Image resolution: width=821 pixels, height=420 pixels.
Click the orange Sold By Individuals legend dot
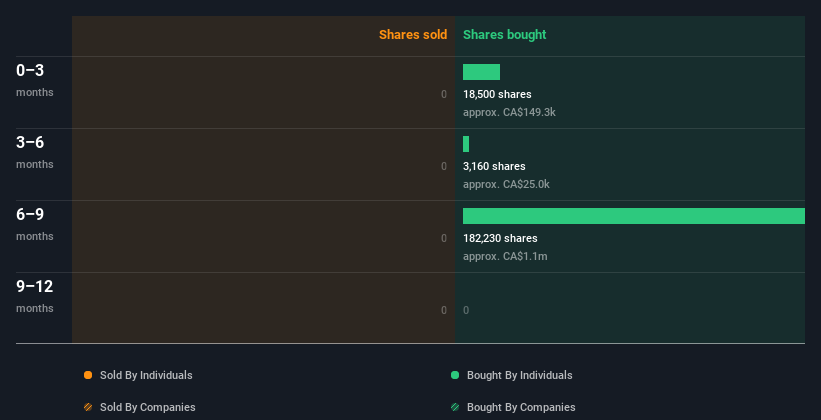(88, 375)
